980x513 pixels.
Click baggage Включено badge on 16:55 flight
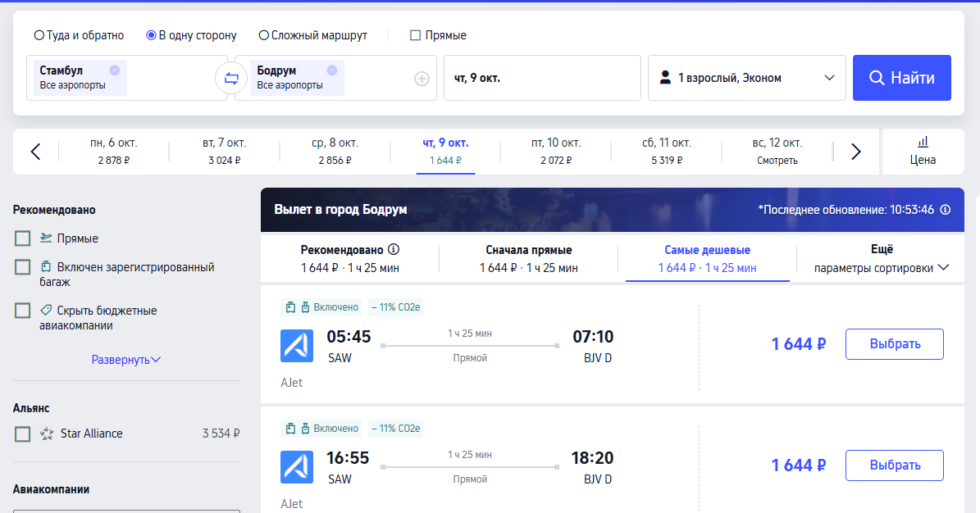coord(321,428)
